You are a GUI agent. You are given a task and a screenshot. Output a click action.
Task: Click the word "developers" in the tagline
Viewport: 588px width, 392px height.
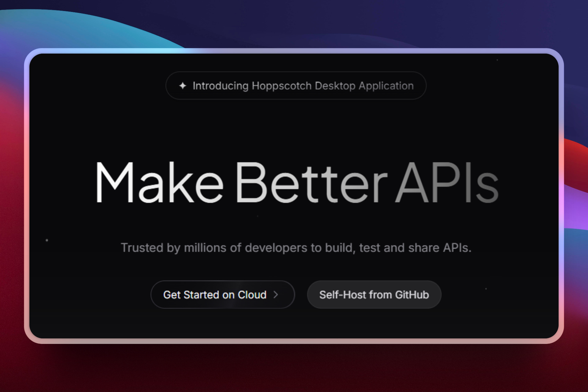[x=276, y=248]
